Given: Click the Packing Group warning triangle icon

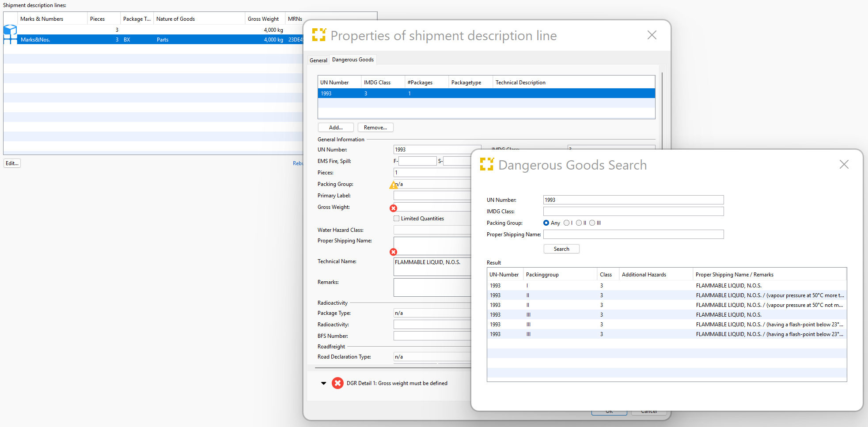Looking at the screenshot, I should (x=393, y=185).
